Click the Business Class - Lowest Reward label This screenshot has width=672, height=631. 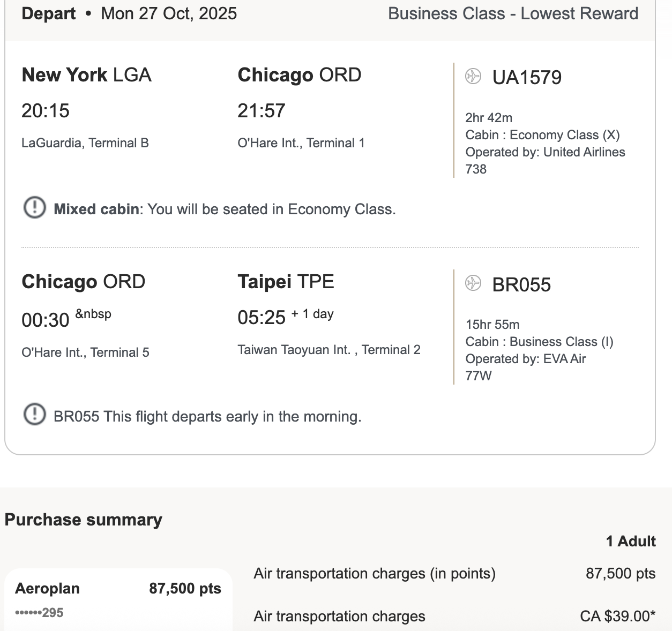(x=513, y=13)
